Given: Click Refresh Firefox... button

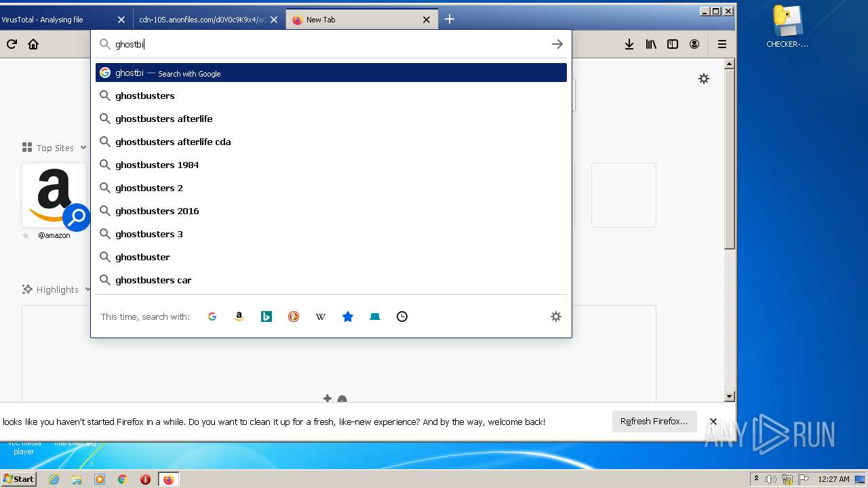Looking at the screenshot, I should 654,422.
